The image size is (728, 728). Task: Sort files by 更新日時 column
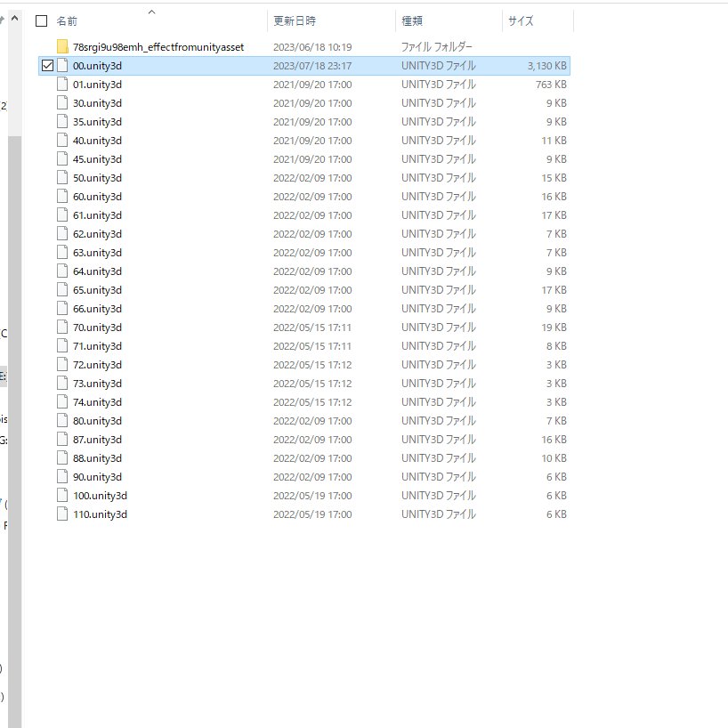tap(295, 20)
